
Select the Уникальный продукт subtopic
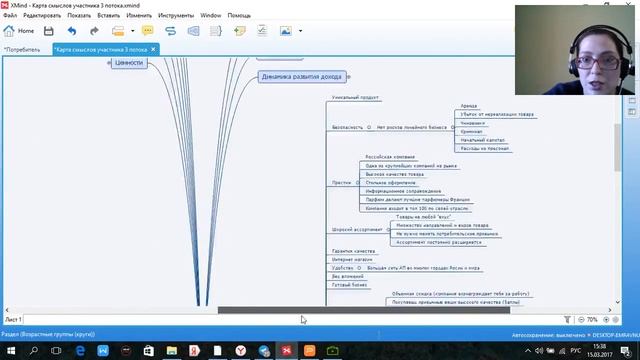pyautogui.click(x=355, y=98)
